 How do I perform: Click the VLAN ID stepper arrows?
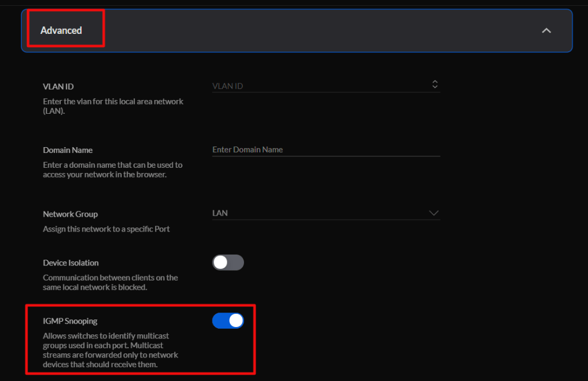pyautogui.click(x=435, y=84)
